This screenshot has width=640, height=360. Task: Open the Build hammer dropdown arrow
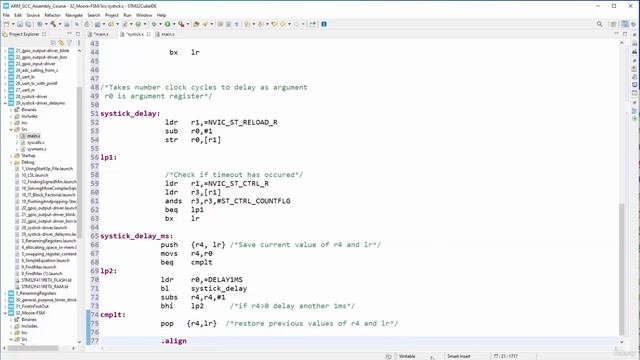[60, 24]
